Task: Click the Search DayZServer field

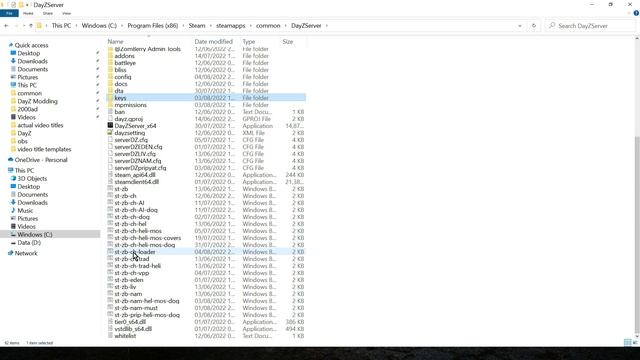Action: (590, 26)
